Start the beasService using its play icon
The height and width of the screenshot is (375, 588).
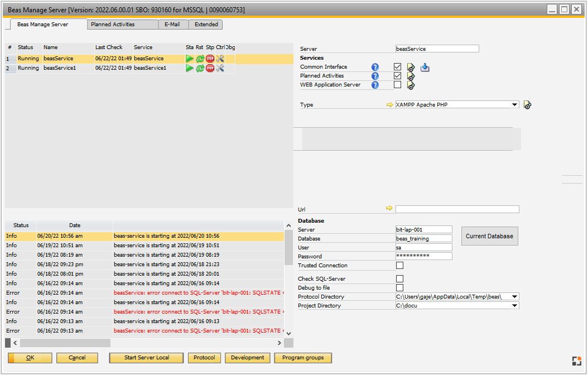pyautogui.click(x=190, y=58)
